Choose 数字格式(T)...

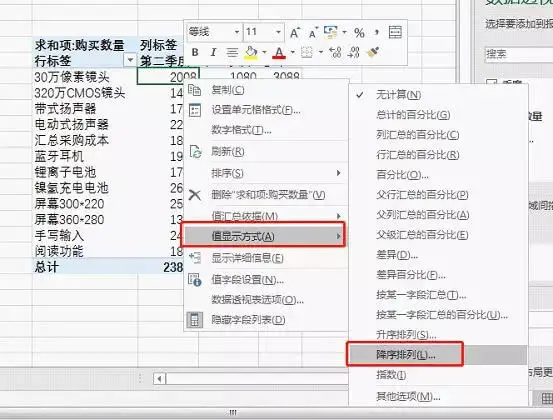pos(266,130)
